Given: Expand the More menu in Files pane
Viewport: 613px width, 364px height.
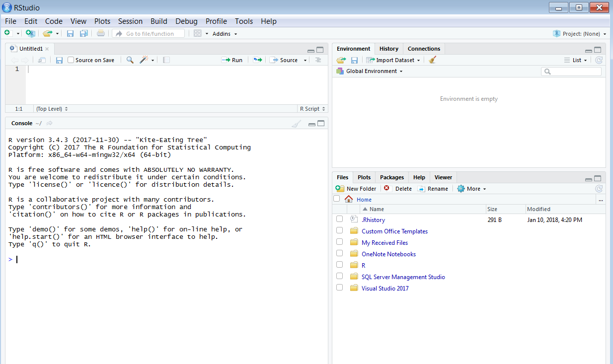Looking at the screenshot, I should [x=471, y=189].
